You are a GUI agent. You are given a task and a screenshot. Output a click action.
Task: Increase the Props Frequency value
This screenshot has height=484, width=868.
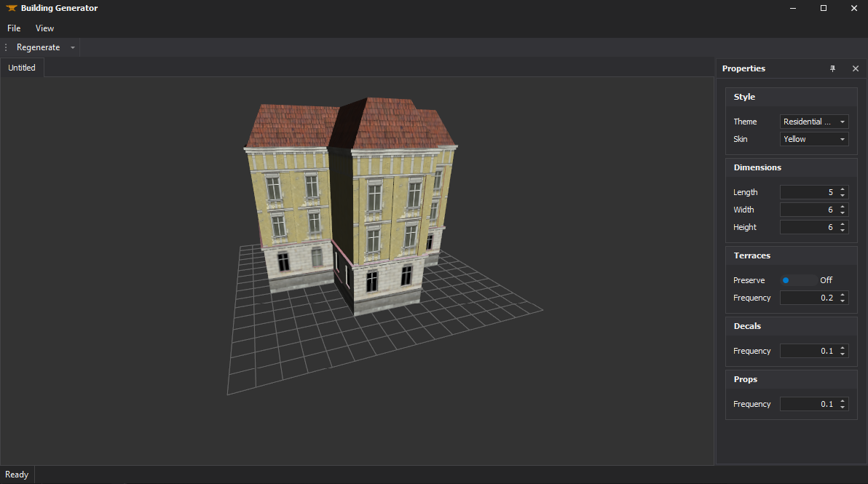point(843,400)
